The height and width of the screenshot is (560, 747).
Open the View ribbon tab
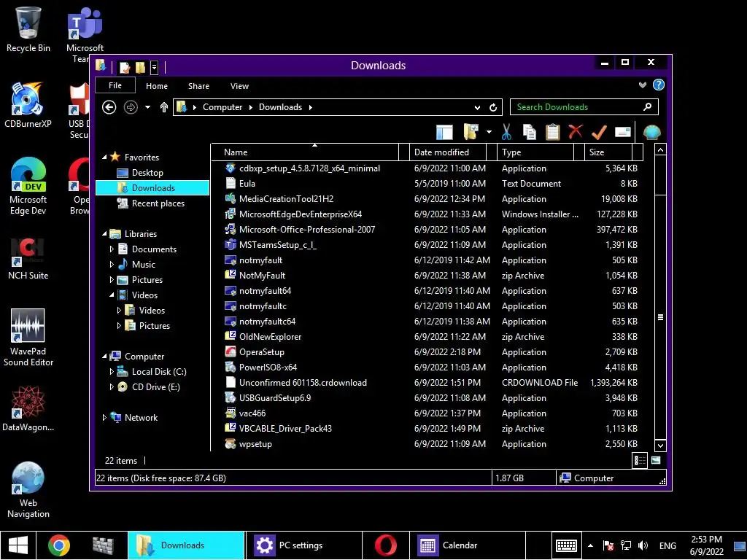(x=239, y=86)
